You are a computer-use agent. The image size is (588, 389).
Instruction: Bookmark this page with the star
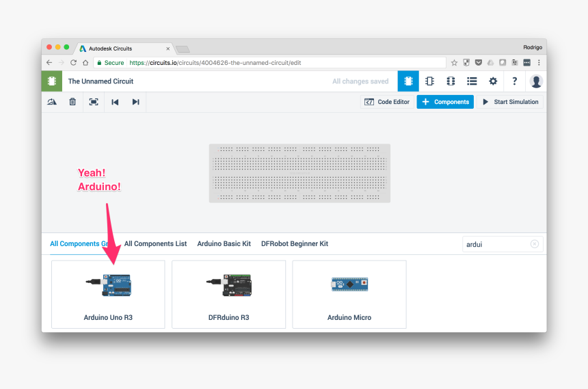454,63
